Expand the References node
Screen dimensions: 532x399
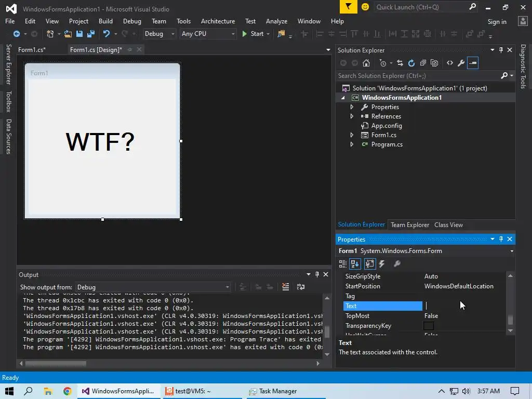pyautogui.click(x=352, y=116)
